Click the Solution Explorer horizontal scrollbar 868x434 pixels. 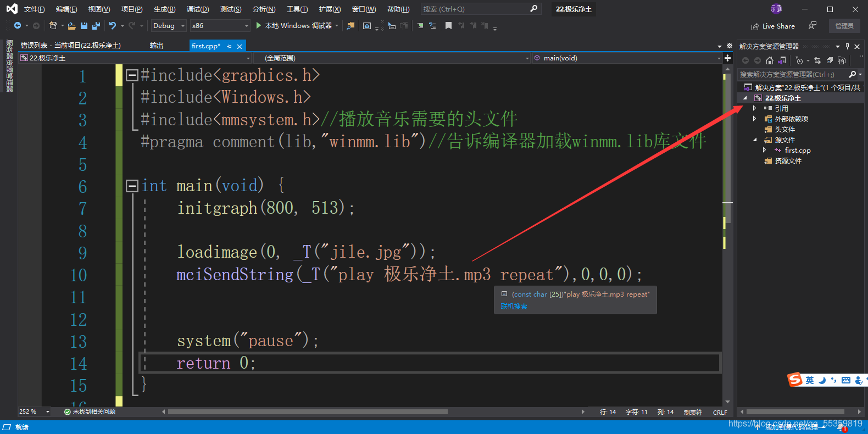pyautogui.click(x=795, y=411)
